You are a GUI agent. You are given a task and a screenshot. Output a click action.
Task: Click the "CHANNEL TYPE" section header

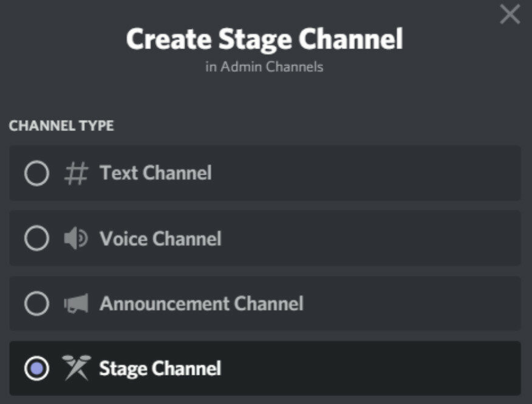[61, 126]
